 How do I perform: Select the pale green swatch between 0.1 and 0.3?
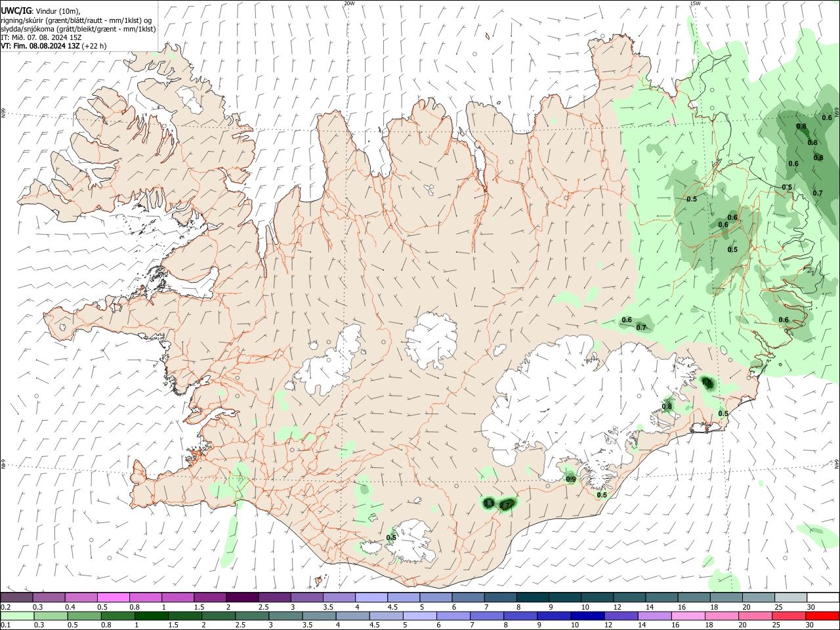tap(17, 616)
